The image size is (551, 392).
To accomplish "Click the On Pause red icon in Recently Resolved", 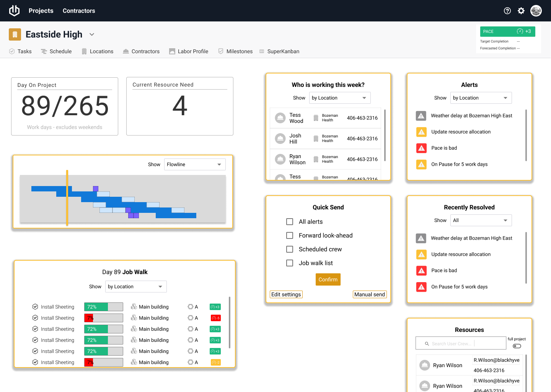I will pyautogui.click(x=421, y=287).
